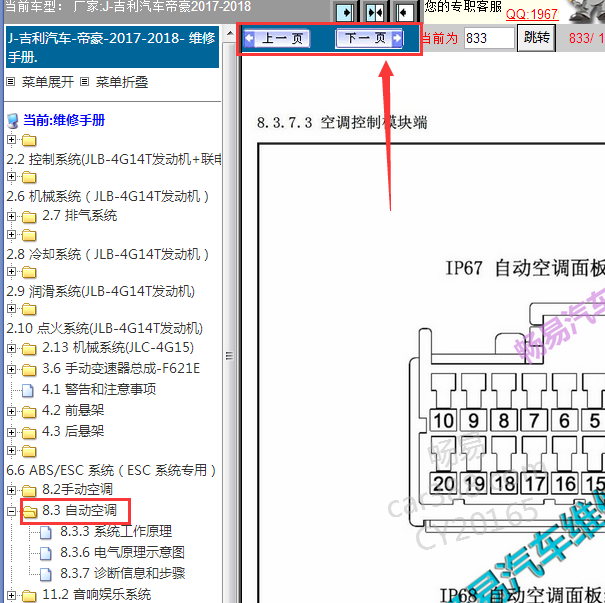Click the 2.6 机械系统 folder icon

click(x=29, y=177)
